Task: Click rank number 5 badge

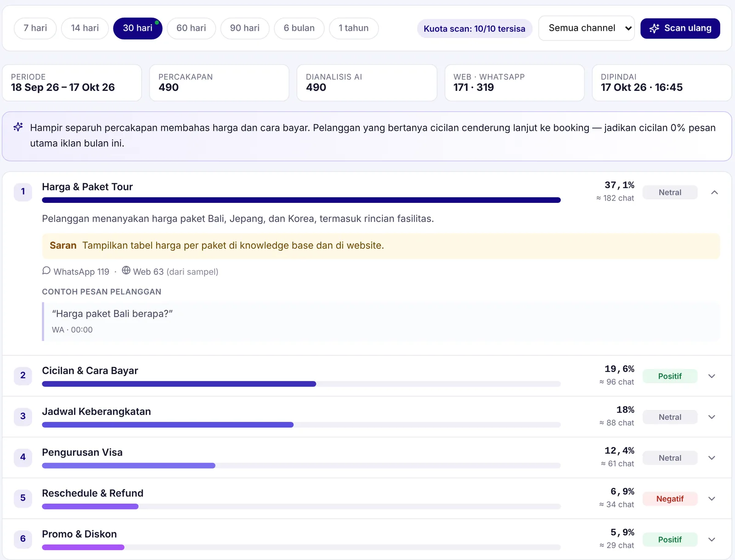Action: [x=23, y=498]
